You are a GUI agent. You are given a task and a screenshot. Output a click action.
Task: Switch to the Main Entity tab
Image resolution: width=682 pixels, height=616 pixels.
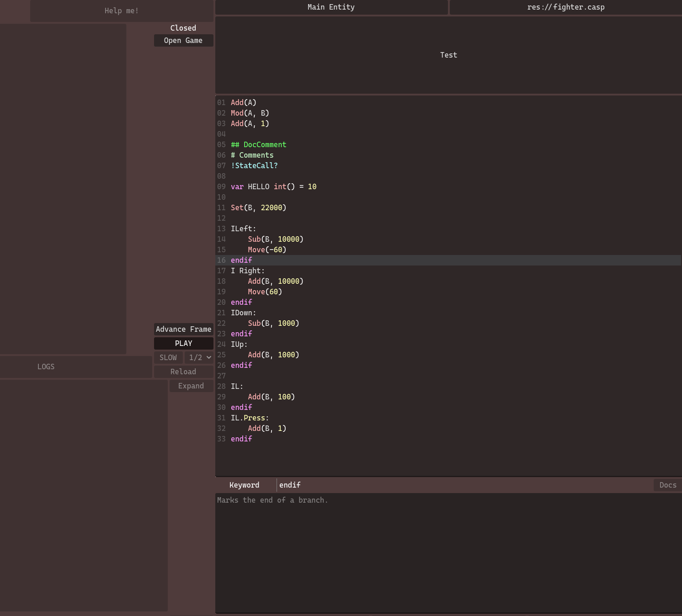(x=331, y=7)
